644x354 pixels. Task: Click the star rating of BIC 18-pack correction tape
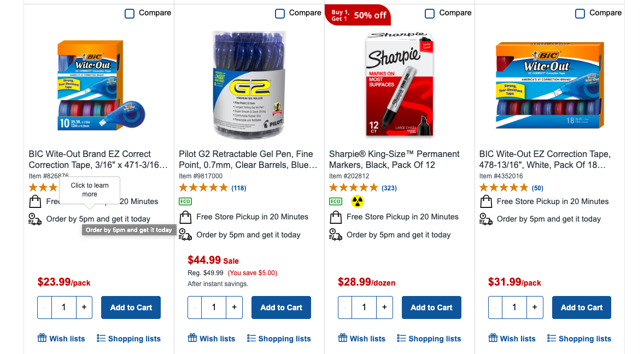[504, 188]
